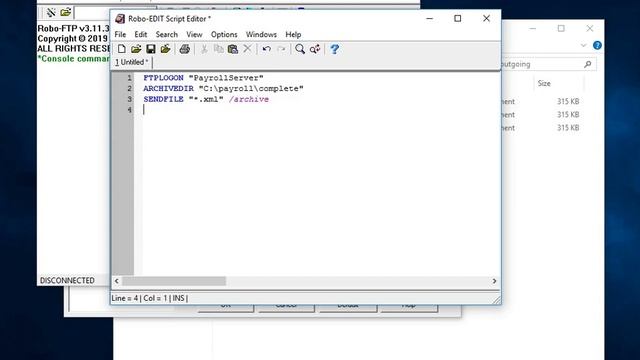Undo last edit with Undo arrow
The height and width of the screenshot is (360, 640).
[x=267, y=49]
